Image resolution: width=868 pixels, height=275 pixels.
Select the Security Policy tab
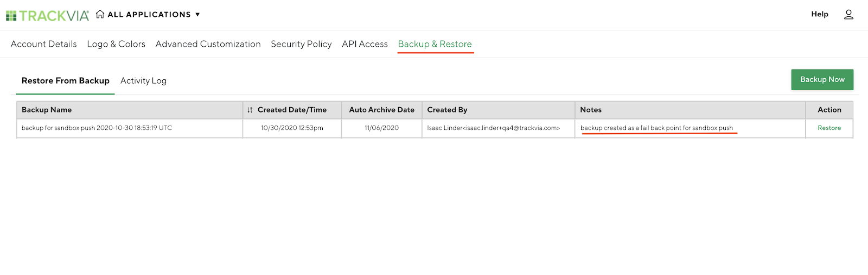point(301,44)
